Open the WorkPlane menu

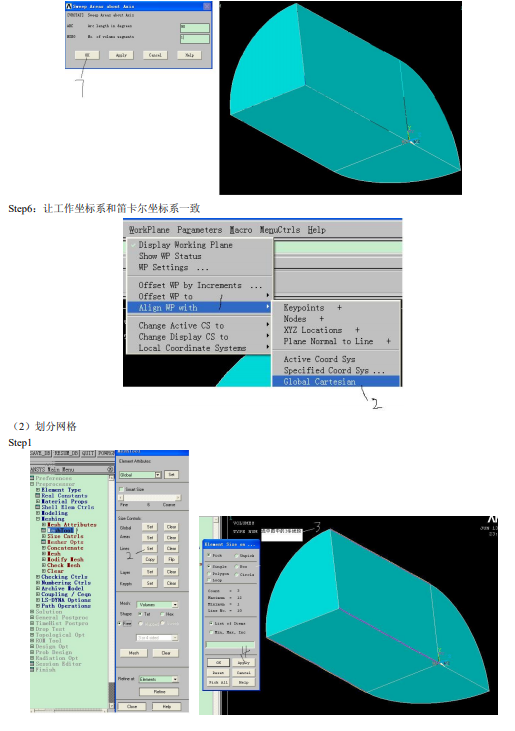(149, 230)
